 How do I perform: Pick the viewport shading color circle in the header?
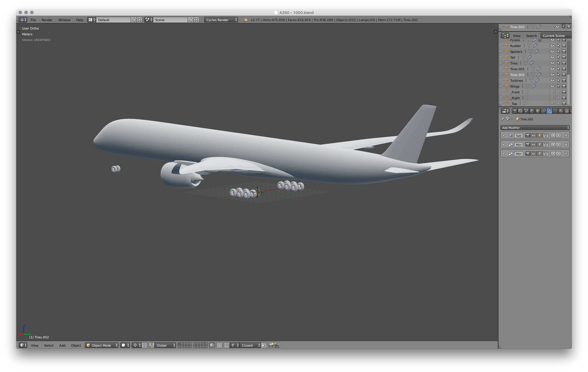124,346
